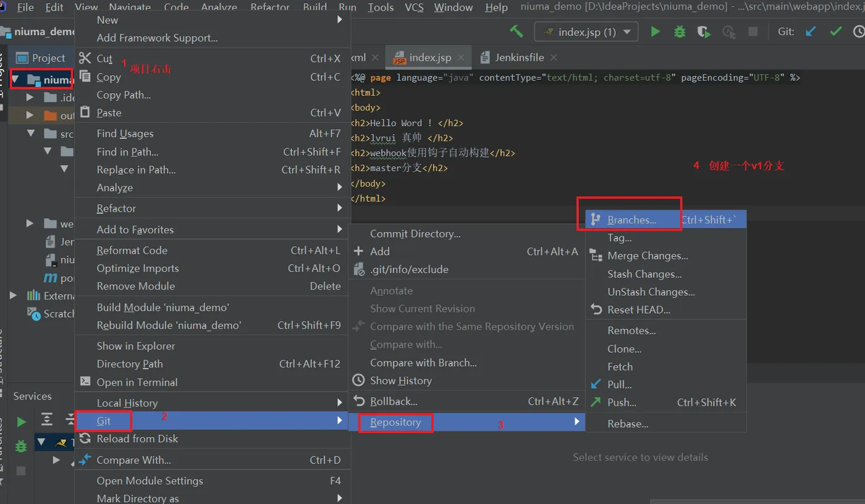This screenshot has height=504, width=865.
Task: Choose Reformat Code entry
Action: tap(213, 250)
